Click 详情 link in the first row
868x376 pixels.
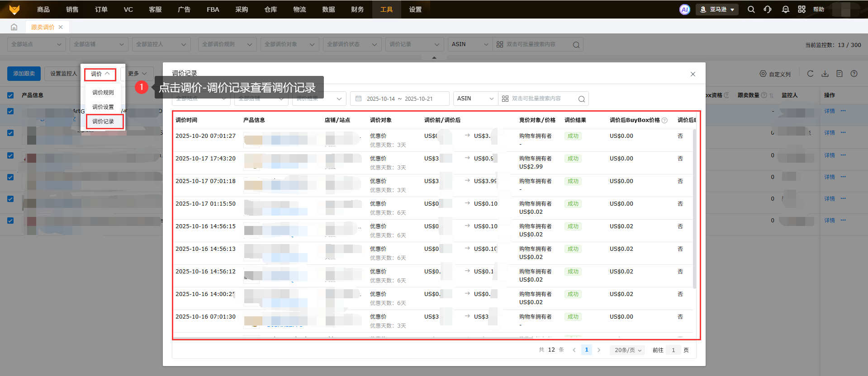[829, 111]
